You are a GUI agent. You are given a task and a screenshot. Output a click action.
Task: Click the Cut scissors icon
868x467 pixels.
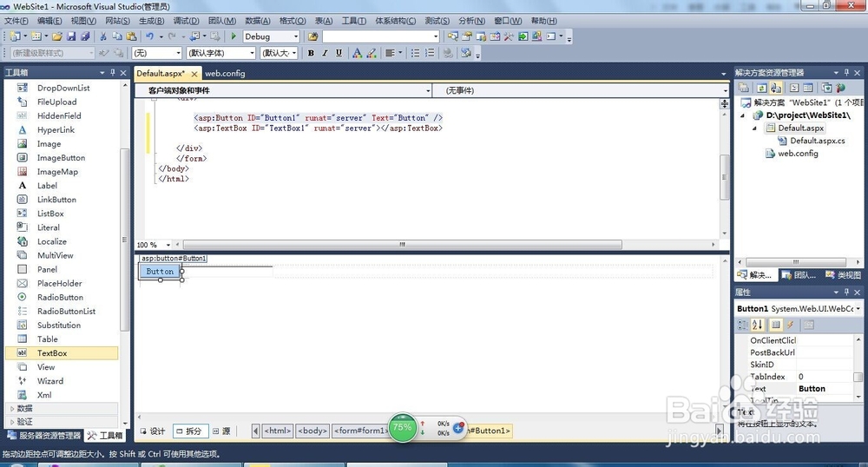click(103, 36)
